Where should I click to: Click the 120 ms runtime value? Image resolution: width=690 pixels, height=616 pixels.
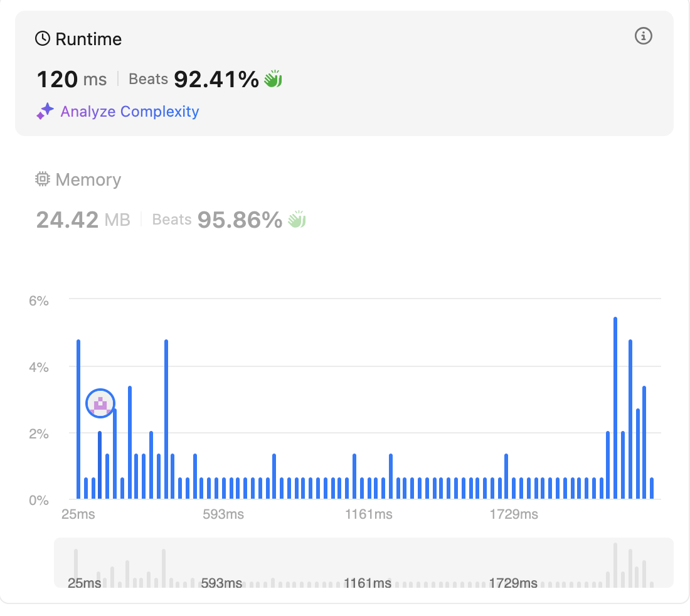coord(72,80)
